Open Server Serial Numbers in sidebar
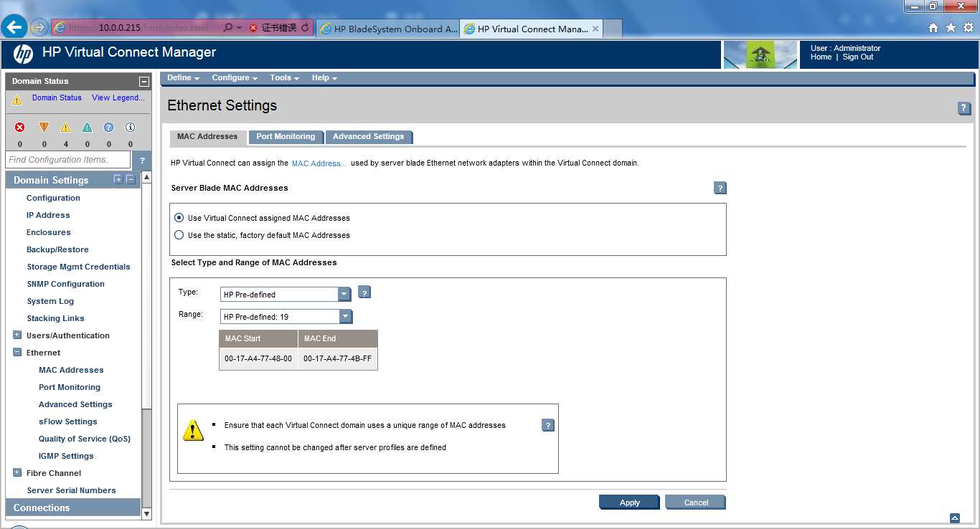 (71, 490)
